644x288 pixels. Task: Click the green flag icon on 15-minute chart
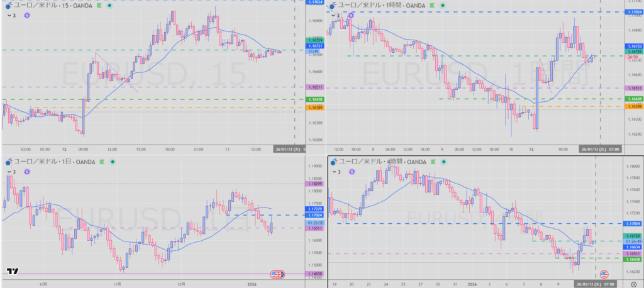tap(98, 4)
